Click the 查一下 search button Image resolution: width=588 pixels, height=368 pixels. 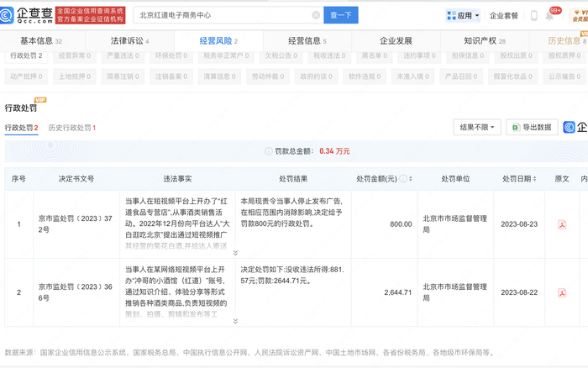341,15
